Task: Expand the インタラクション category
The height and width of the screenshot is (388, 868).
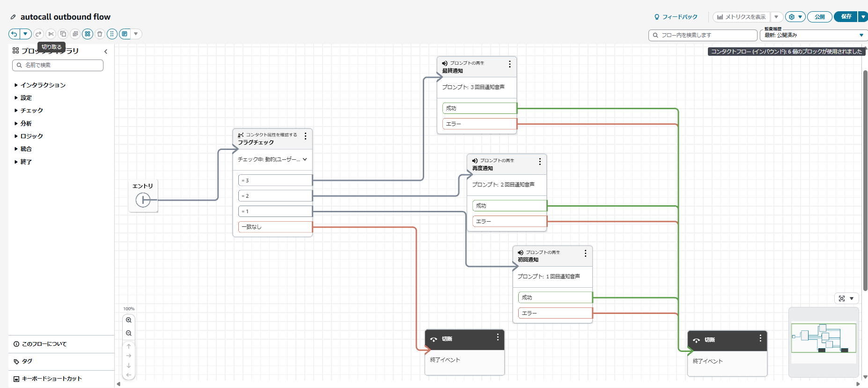Action: (x=43, y=85)
